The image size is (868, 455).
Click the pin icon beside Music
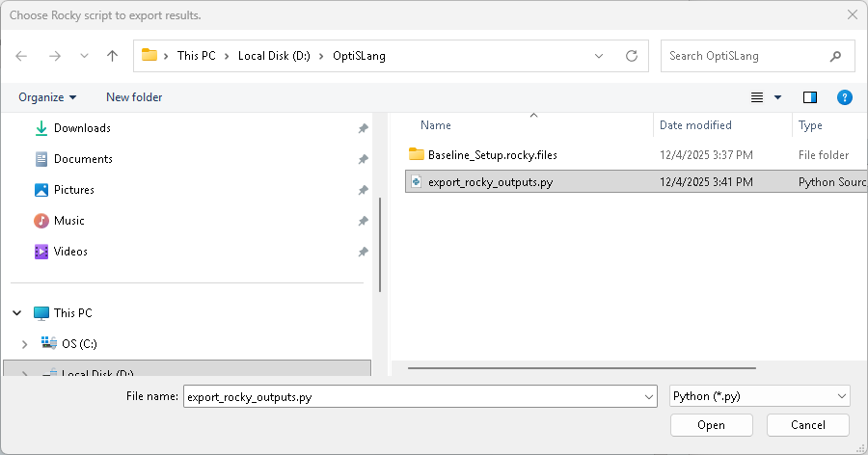click(364, 222)
